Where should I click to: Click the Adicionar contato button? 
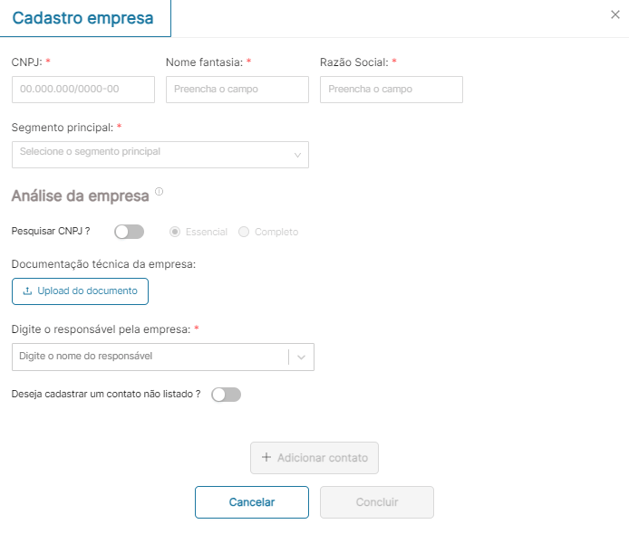click(x=314, y=458)
